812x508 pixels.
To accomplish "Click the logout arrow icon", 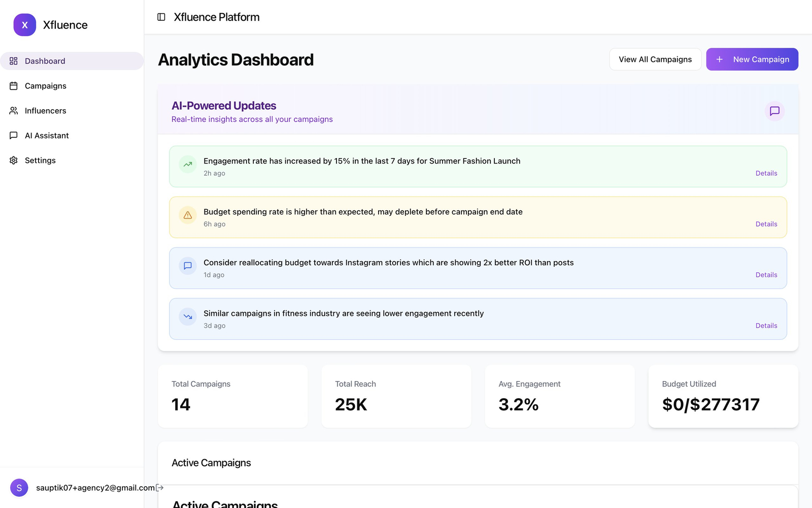I will (x=159, y=488).
